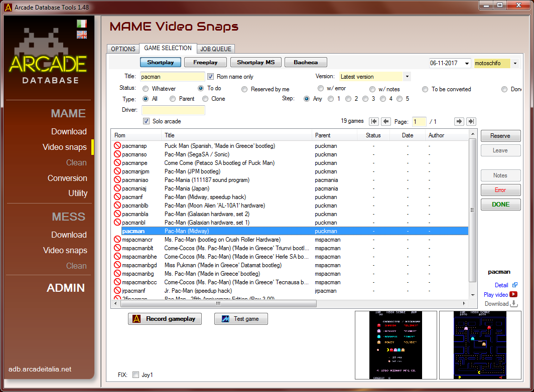Select the Reserved by me status

tap(244, 89)
